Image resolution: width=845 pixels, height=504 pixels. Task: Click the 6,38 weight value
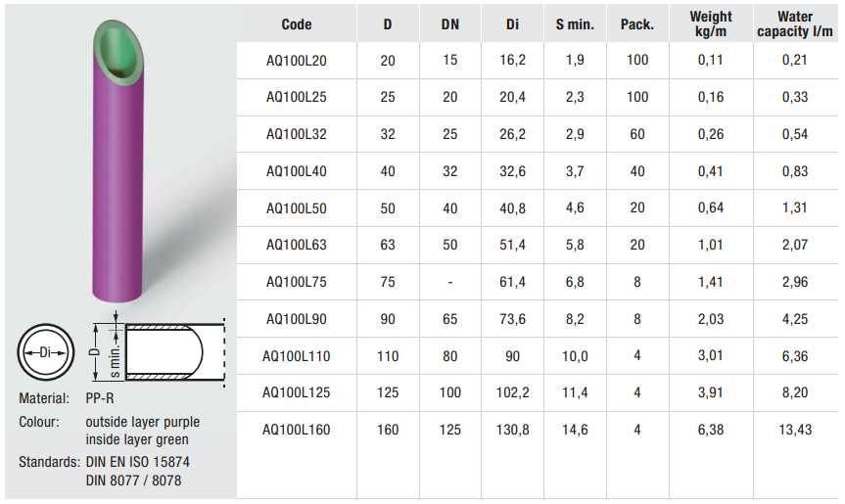(711, 429)
